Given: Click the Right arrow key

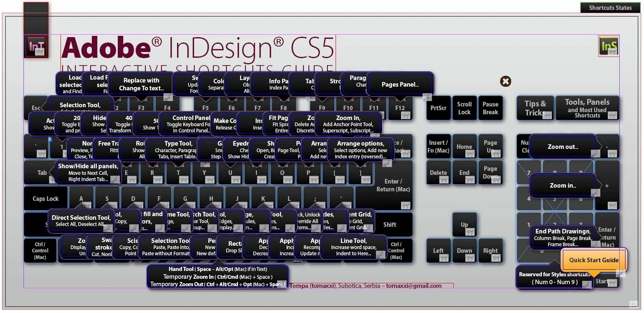Looking at the screenshot, I should click(x=490, y=250).
